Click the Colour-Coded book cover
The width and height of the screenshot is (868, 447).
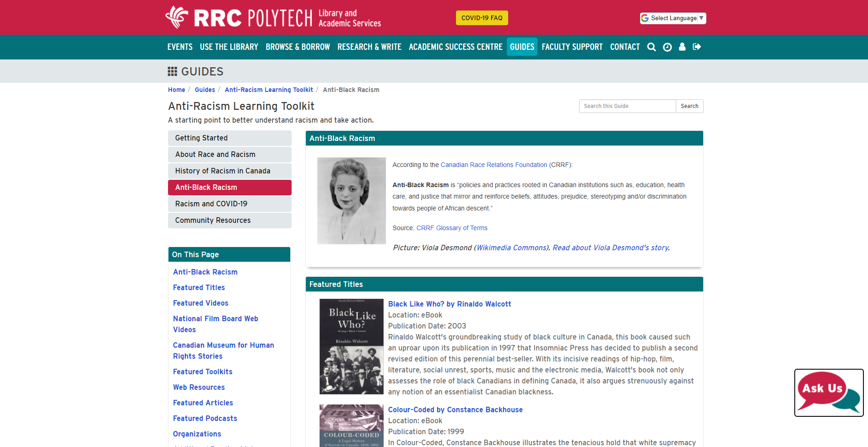coord(352,425)
